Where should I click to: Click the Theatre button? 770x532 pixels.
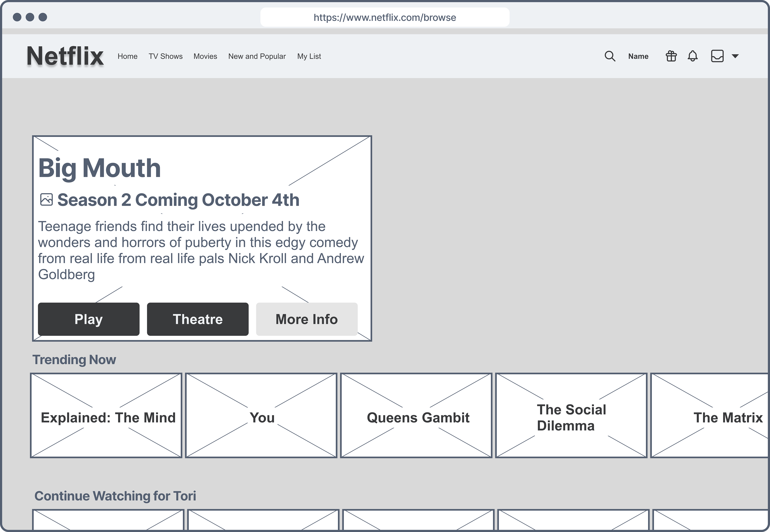pos(198,319)
